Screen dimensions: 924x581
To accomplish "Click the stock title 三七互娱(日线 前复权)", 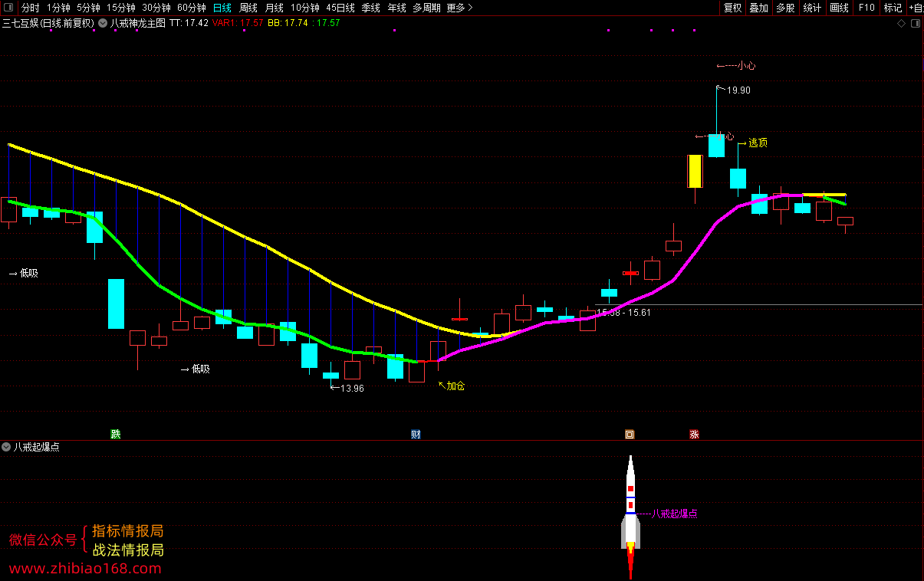I will coord(48,23).
